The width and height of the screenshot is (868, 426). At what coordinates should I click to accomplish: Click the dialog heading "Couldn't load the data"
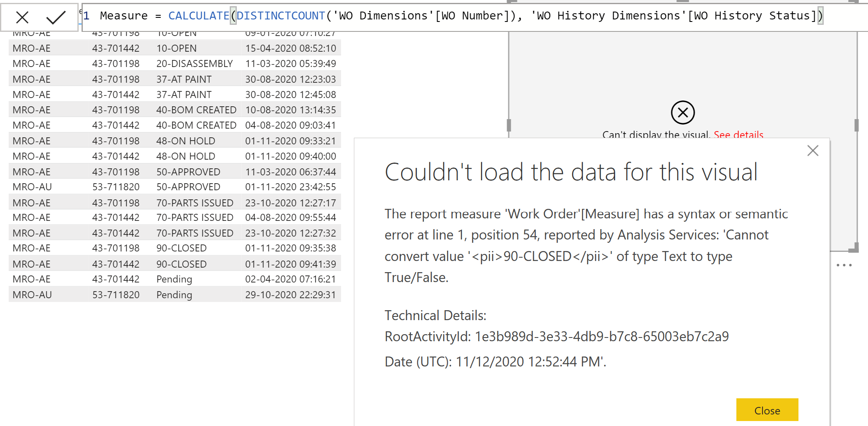click(571, 172)
